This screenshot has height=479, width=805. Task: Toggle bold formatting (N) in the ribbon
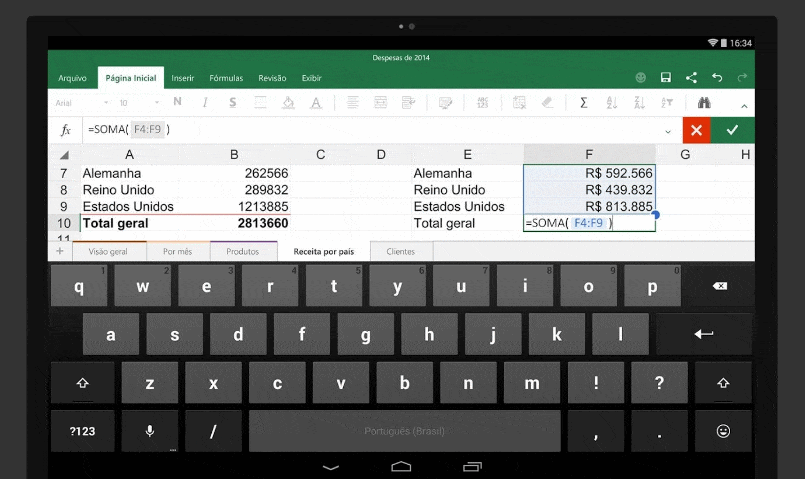tap(177, 102)
